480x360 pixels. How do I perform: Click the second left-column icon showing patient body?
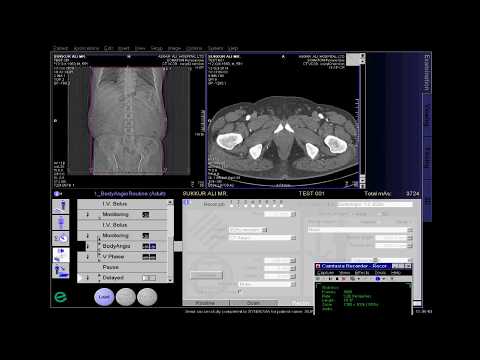tap(61, 222)
